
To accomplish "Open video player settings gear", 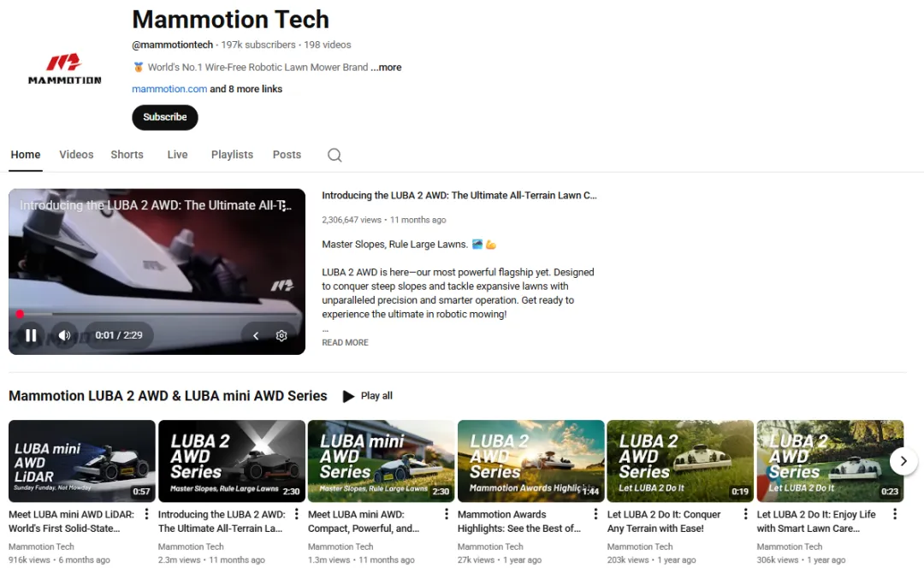I will pyautogui.click(x=281, y=335).
